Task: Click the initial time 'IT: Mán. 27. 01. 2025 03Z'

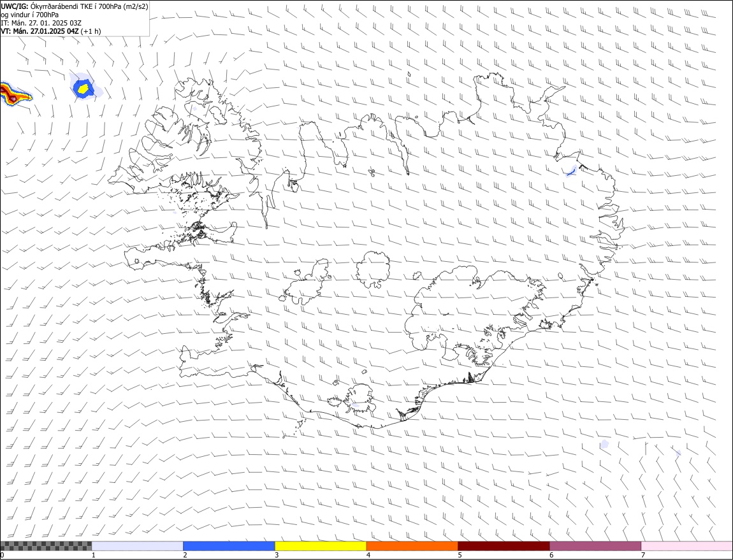Action: point(41,23)
